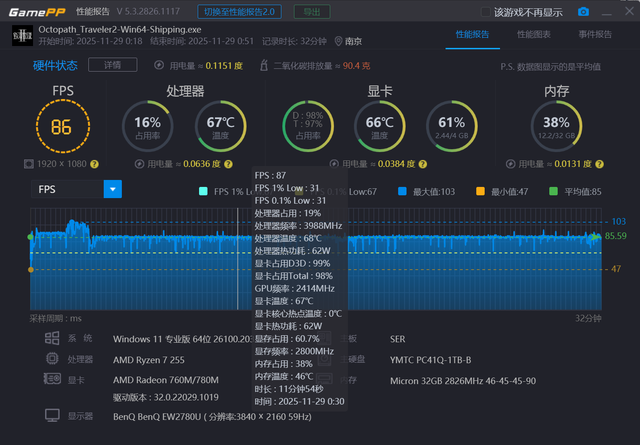This screenshot has height=445, width=640.
Task: Click the help icon next to 1920 × 1080
Action: (x=94, y=164)
